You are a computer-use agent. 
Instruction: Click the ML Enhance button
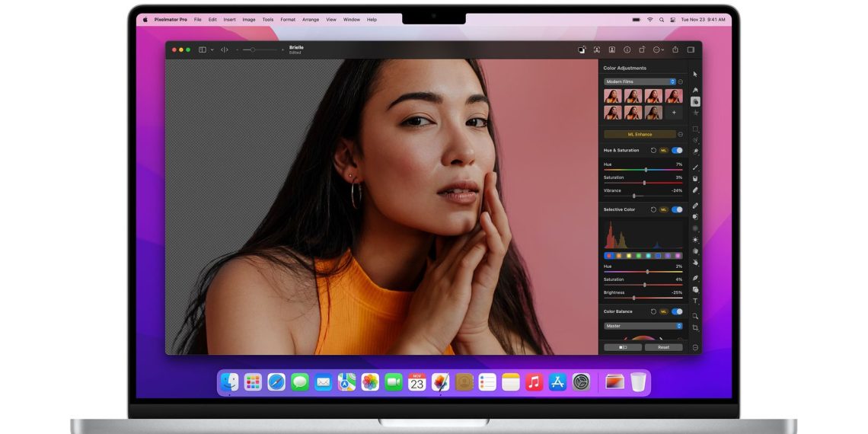(x=640, y=134)
